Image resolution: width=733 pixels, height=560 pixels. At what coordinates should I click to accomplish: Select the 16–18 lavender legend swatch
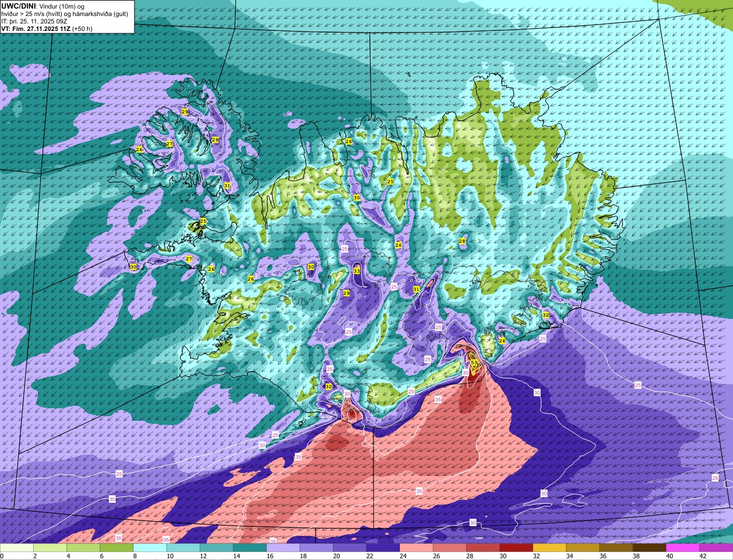tap(283, 548)
